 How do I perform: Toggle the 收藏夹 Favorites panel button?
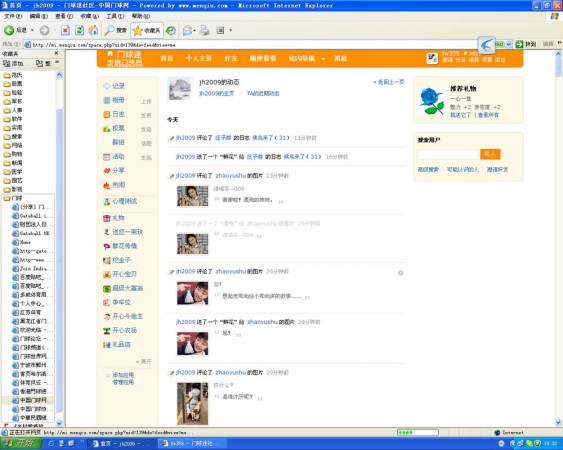[147, 31]
